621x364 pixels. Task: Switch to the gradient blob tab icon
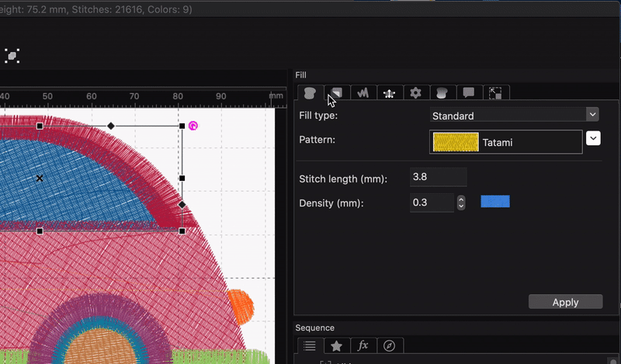coord(442,93)
